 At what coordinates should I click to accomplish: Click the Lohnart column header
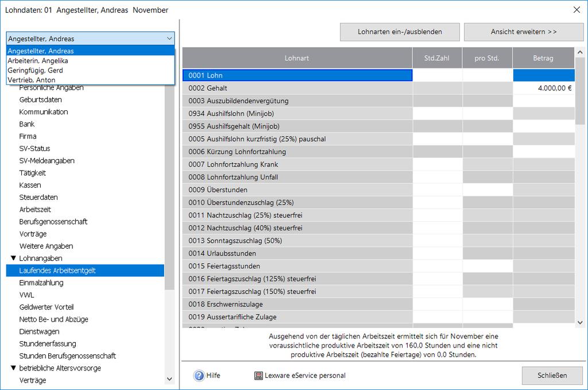click(x=297, y=58)
